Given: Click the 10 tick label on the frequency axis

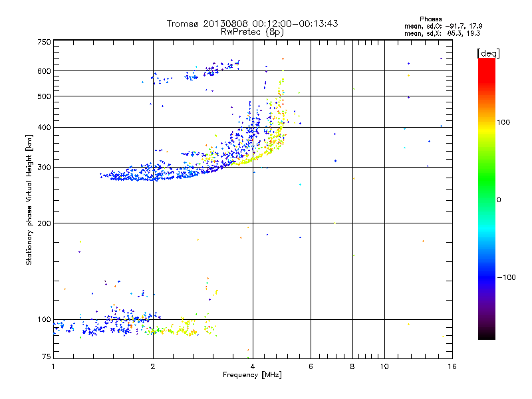Looking at the screenshot, I should coord(384,366).
